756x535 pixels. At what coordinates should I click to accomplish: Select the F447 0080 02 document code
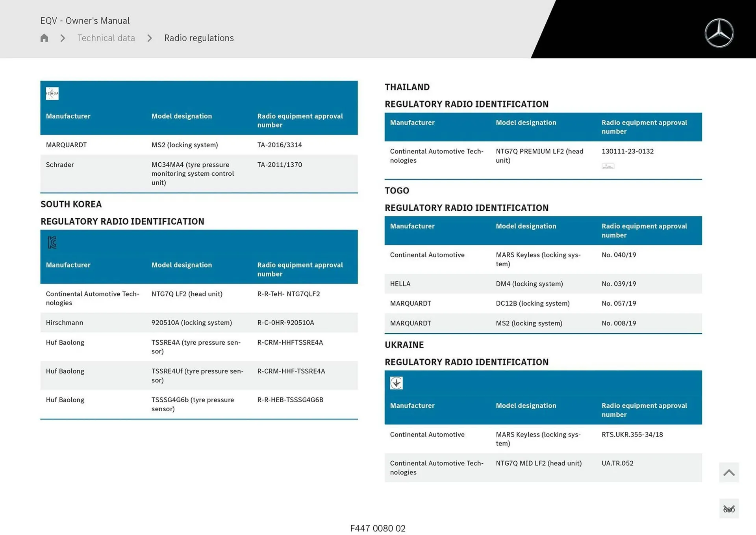coord(378,528)
